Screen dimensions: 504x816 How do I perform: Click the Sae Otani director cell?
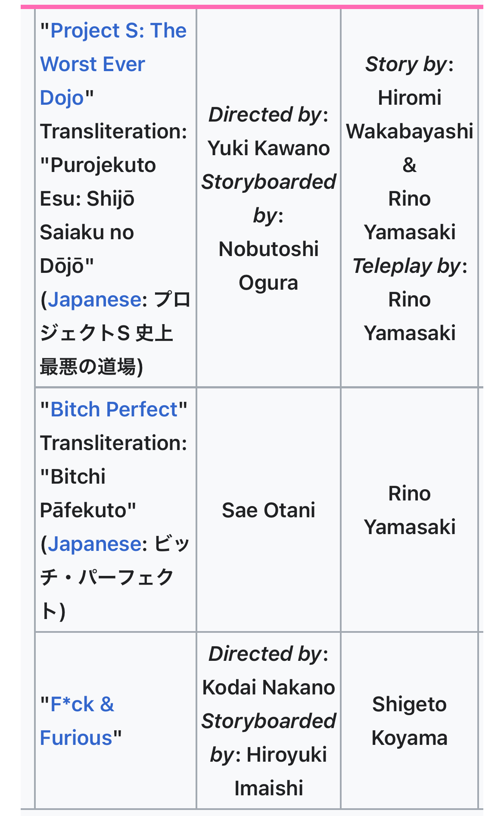[268, 510]
